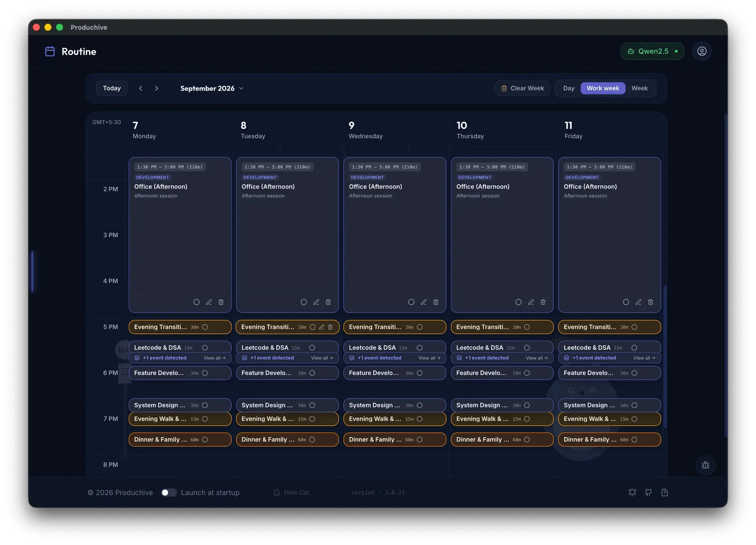Edit Tuesday's Evening Transition task

click(x=321, y=327)
